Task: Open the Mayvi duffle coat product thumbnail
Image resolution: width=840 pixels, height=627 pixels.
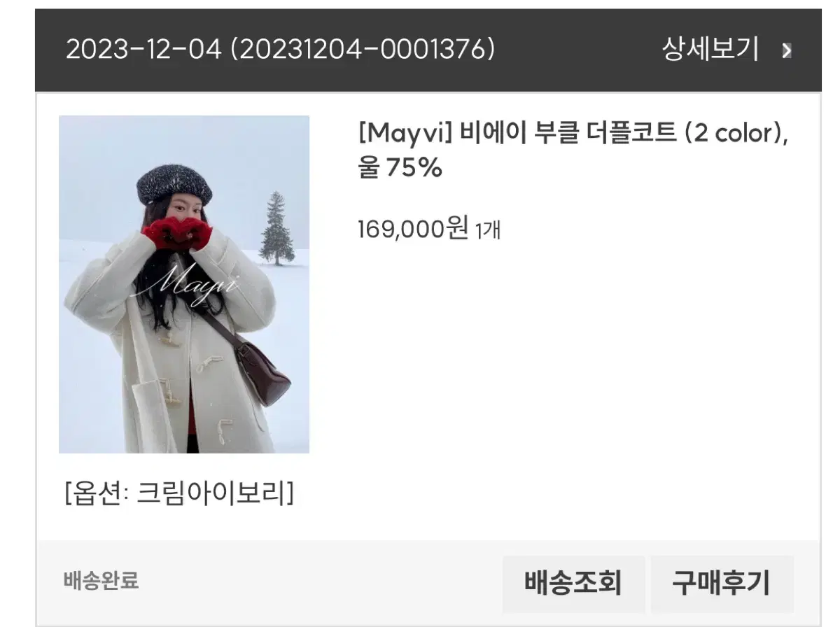Action: (184, 284)
